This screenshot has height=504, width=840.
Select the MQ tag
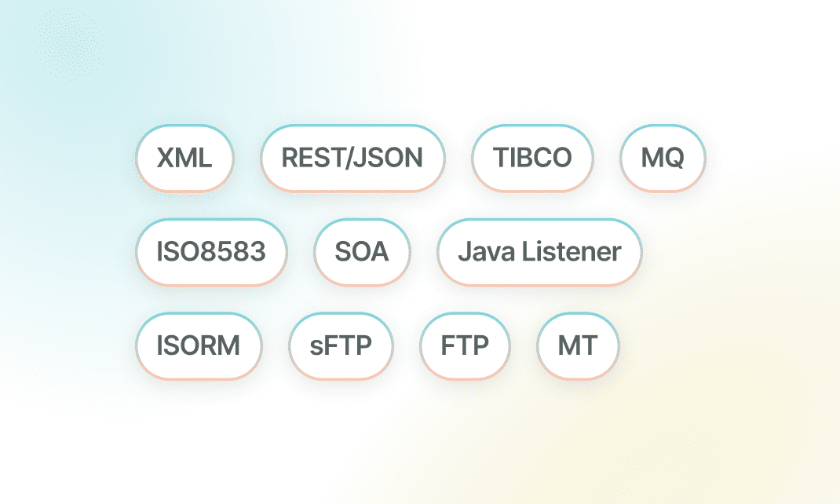[x=663, y=158]
